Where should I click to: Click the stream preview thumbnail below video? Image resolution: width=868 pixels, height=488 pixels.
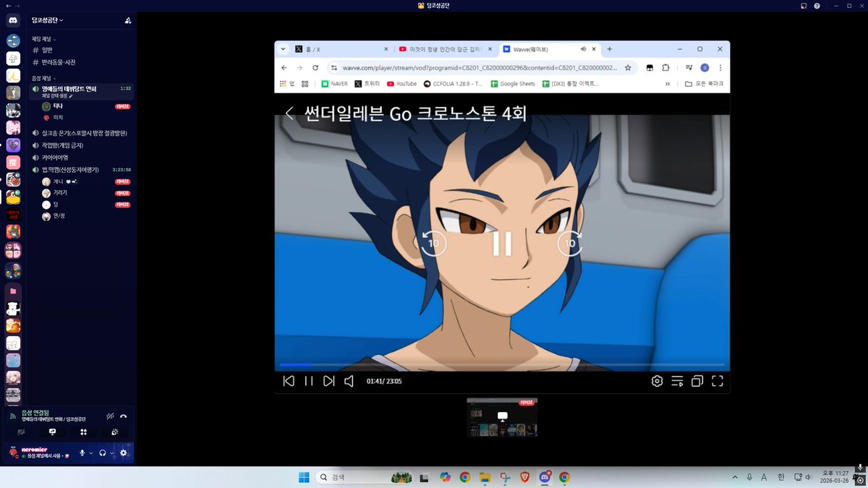coord(502,417)
